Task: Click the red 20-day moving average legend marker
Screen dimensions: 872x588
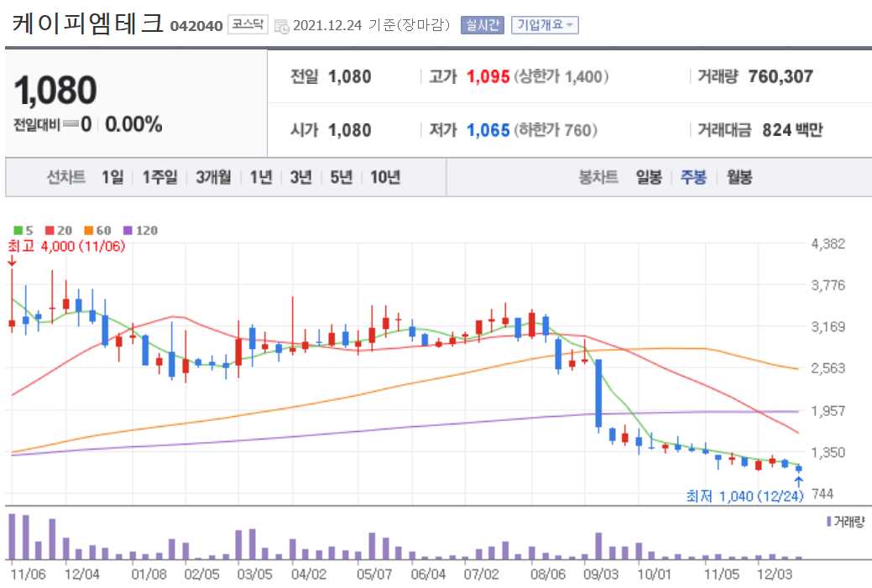Action: point(49,230)
